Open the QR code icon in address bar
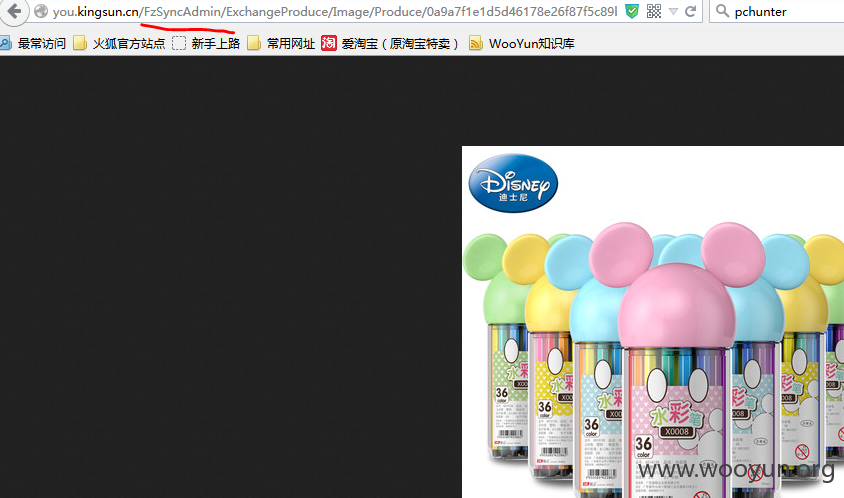This screenshot has width=844, height=498. (x=654, y=11)
